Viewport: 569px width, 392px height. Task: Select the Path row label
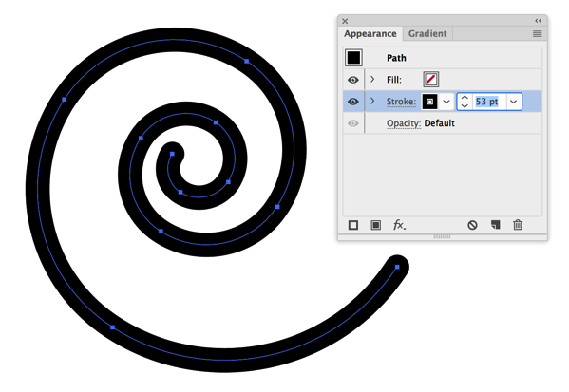click(396, 58)
